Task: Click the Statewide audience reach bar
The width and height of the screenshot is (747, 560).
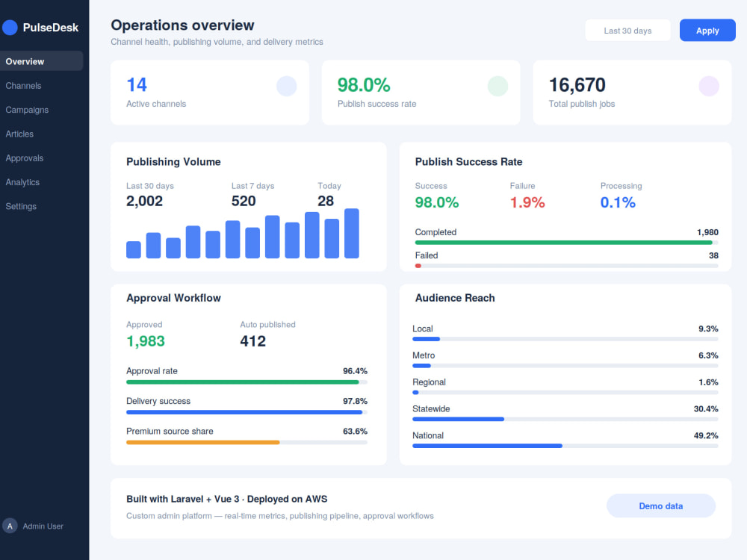Action: coord(565,419)
